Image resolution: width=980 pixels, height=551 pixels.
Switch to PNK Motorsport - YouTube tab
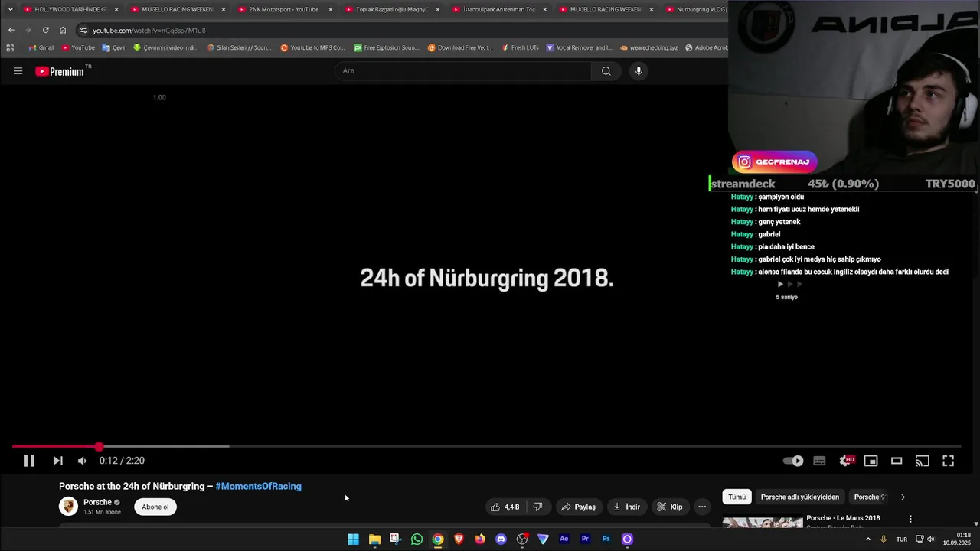pos(283,9)
